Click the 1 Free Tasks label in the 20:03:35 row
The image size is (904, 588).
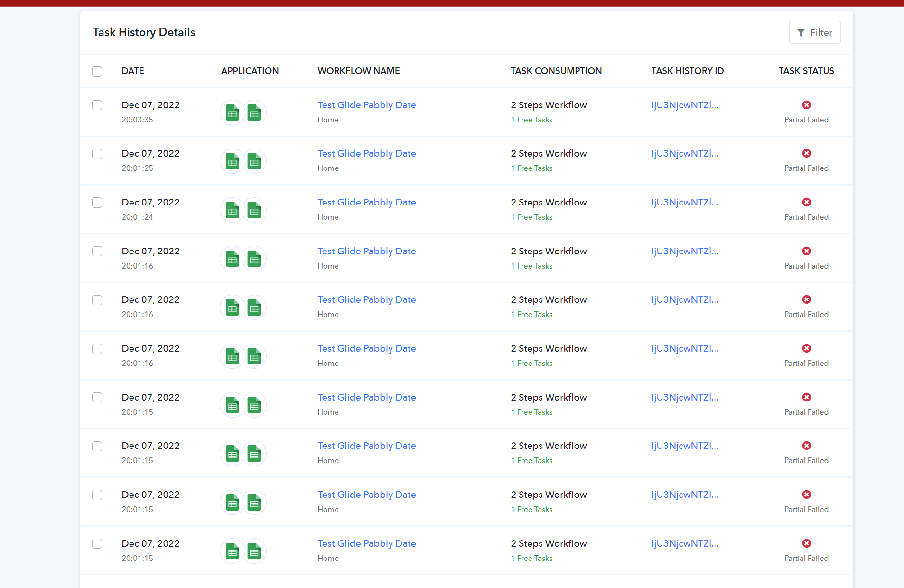[x=531, y=120]
